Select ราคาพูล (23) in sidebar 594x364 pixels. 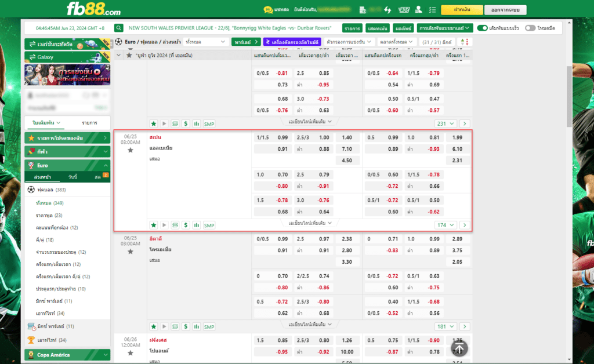[49, 215]
